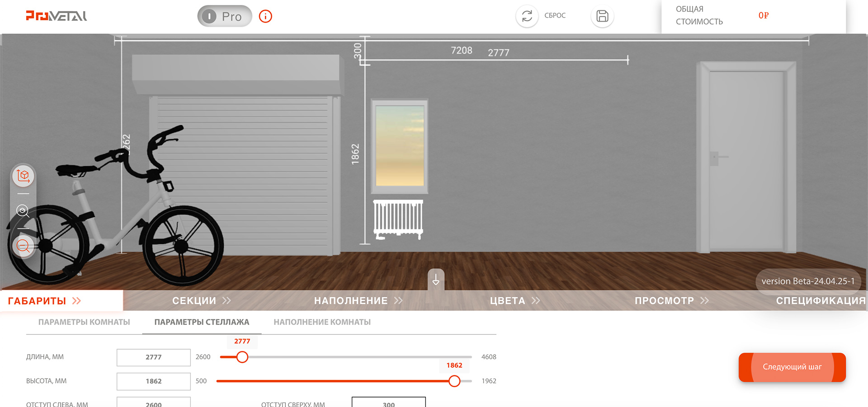Click the zoom-out magnifier icon
The image size is (868, 407).
tap(23, 246)
